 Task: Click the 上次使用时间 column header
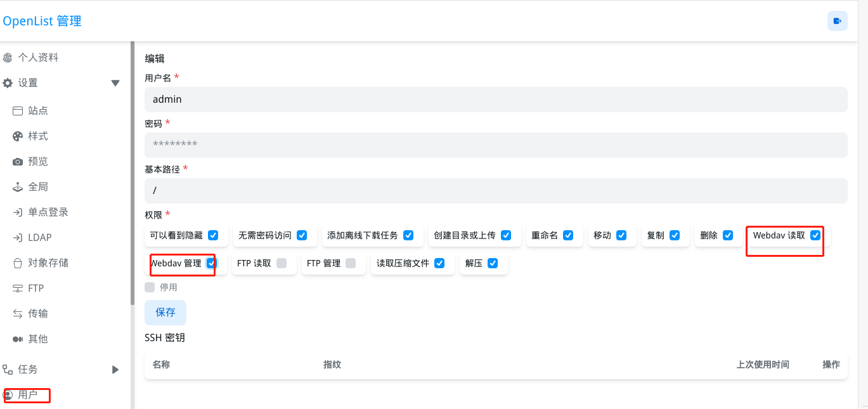pos(763,365)
